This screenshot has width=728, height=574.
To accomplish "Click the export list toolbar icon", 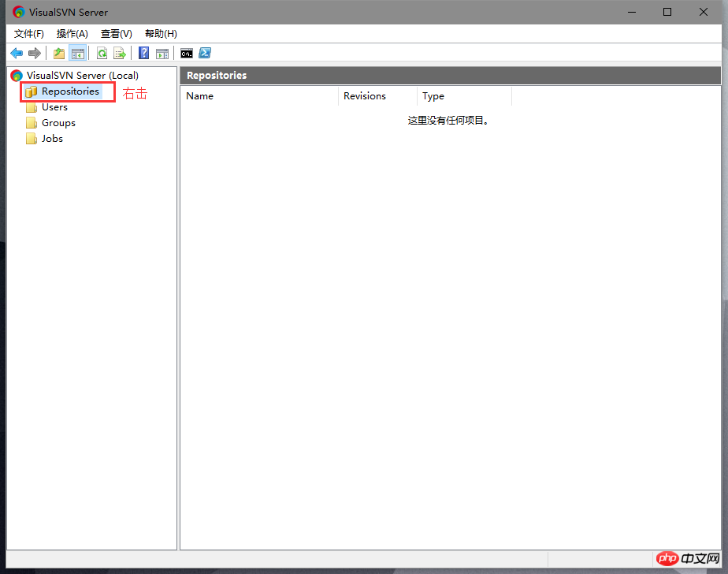I will pos(119,54).
